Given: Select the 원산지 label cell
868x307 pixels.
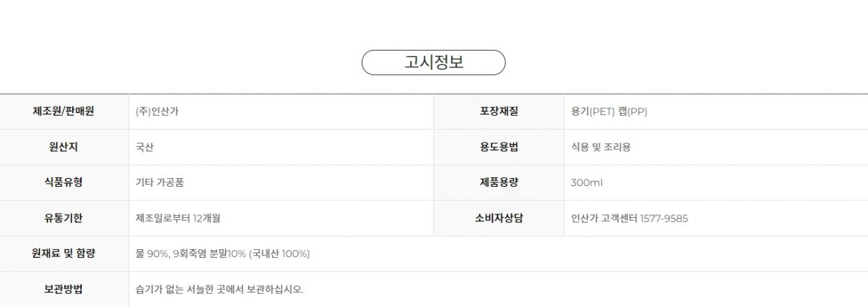Looking at the screenshot, I should click(64, 147).
